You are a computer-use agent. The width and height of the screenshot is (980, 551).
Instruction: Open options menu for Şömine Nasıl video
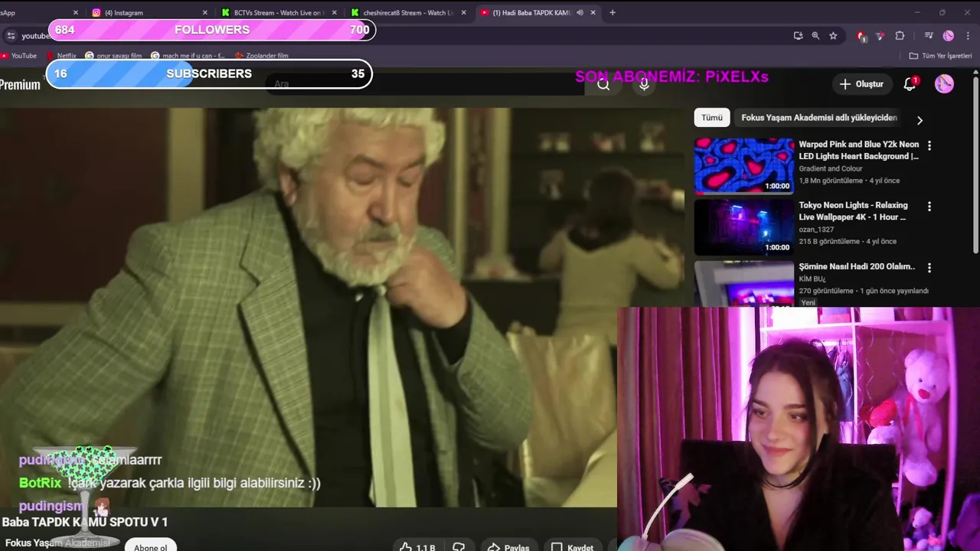pos(929,268)
